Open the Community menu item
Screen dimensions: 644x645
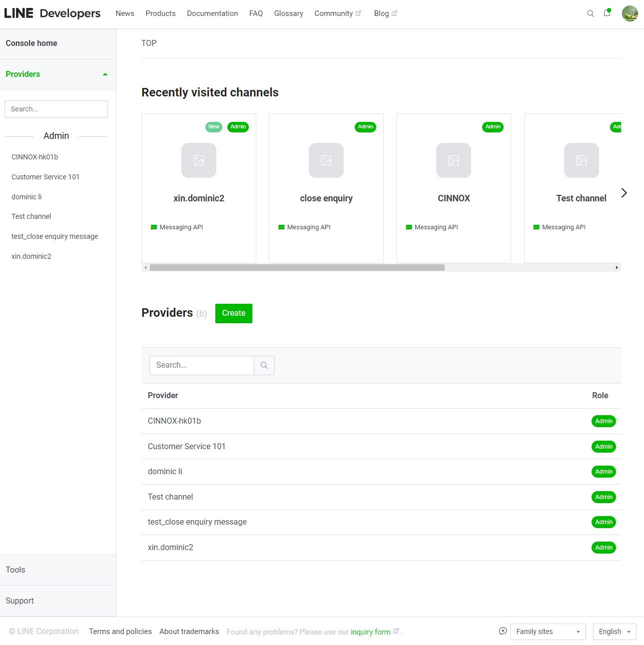pyautogui.click(x=334, y=13)
